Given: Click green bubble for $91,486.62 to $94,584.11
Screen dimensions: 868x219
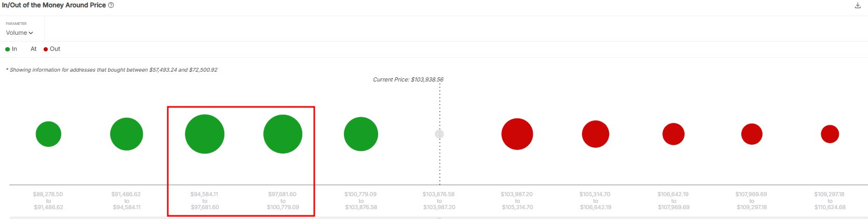Looking at the screenshot, I should (126, 134).
